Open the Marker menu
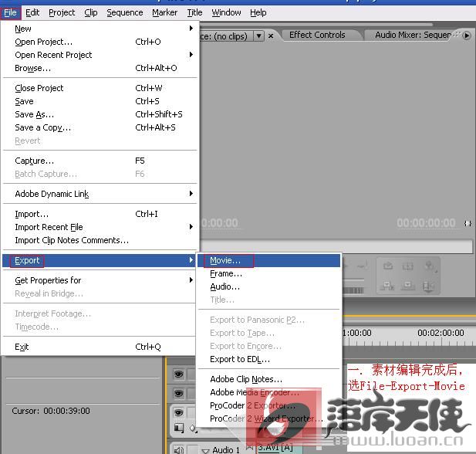This screenshot has width=476, height=454. (x=164, y=13)
